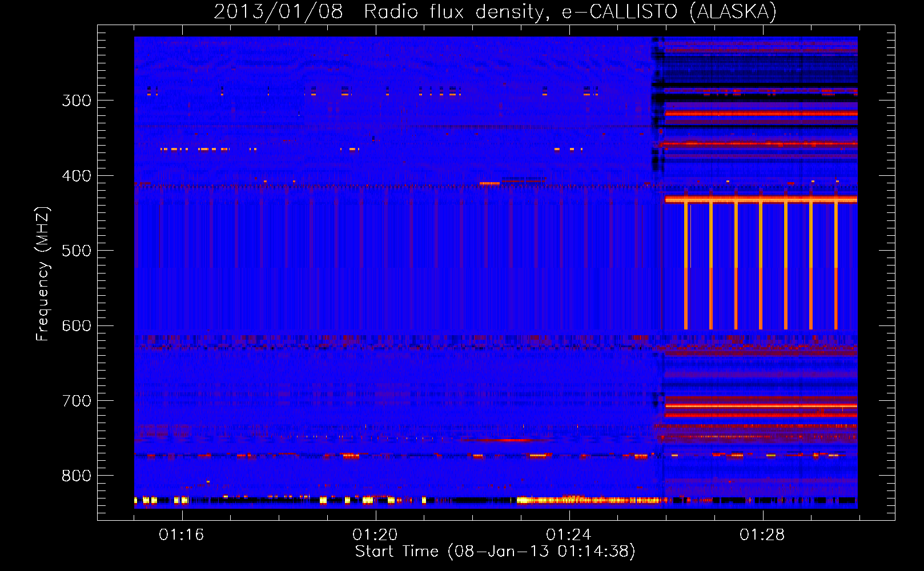
Task: Click the 01:24 time tick label
Action: [569, 535]
